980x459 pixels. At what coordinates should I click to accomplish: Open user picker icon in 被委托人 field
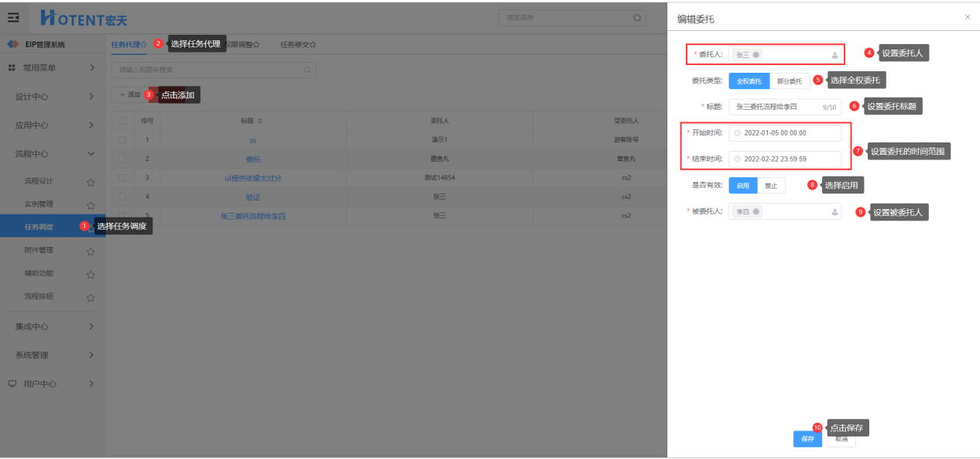834,211
